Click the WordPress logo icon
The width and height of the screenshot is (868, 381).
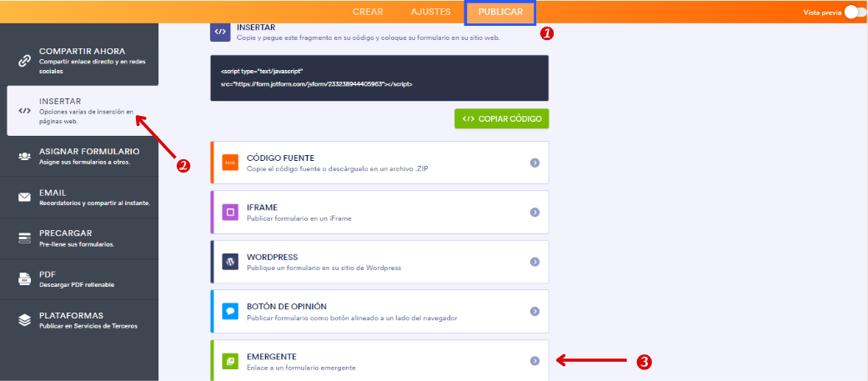point(230,262)
